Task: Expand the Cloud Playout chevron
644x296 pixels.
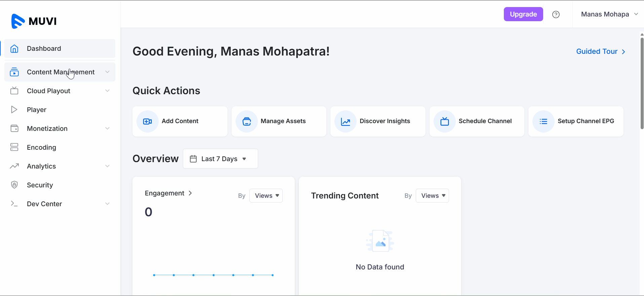Action: coord(107,91)
